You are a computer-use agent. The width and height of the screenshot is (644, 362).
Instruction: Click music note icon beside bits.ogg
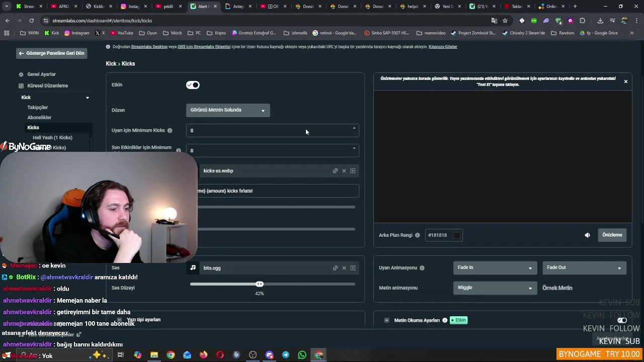(x=193, y=268)
